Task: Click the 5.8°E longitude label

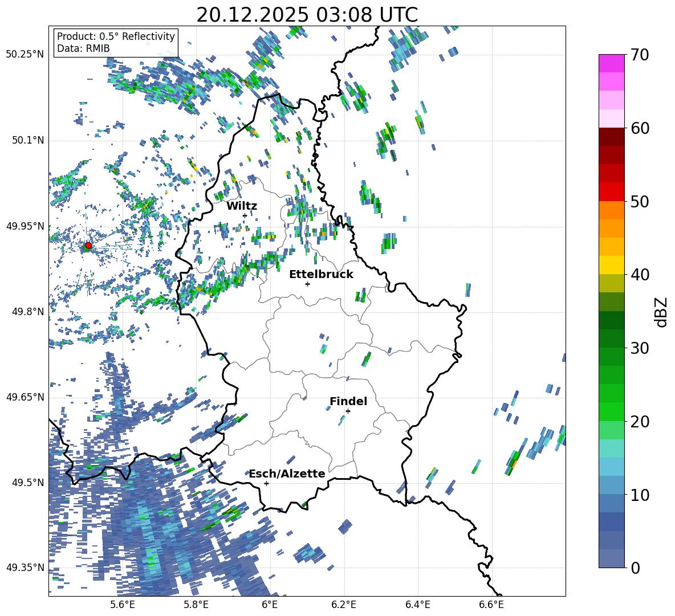Action: tap(196, 605)
